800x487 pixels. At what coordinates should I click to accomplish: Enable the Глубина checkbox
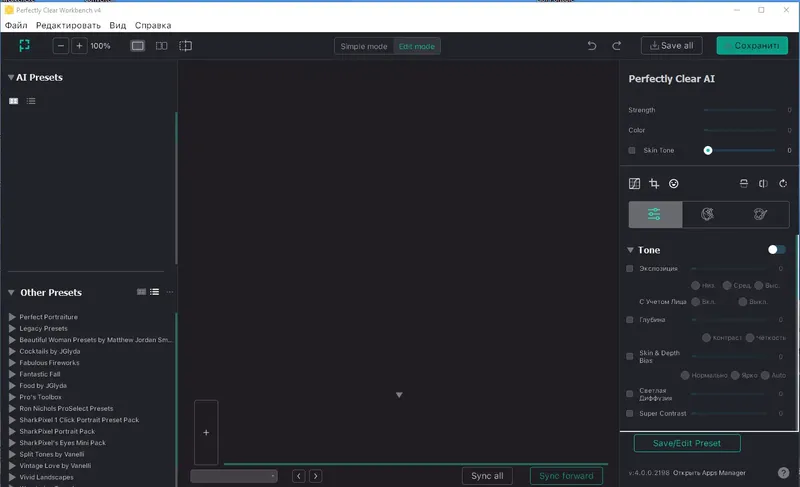point(630,320)
